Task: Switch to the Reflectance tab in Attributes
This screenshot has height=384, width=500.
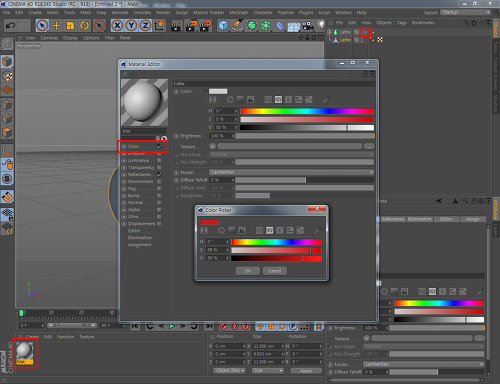Action: (x=393, y=219)
